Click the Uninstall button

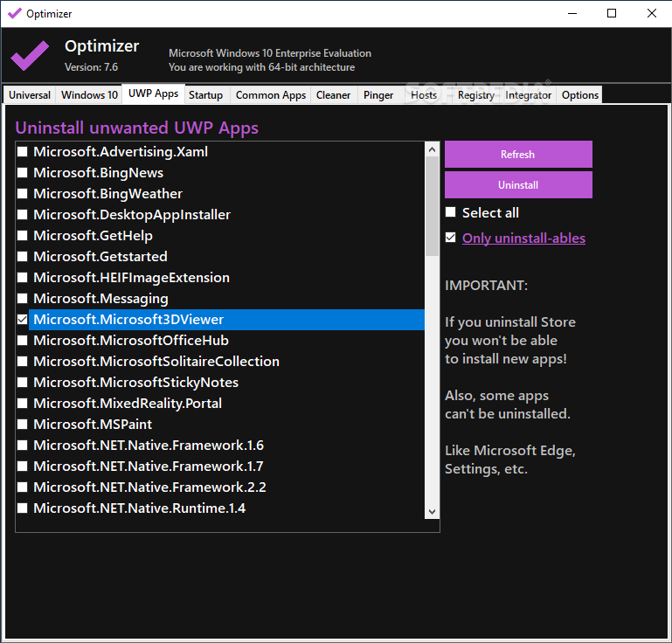tap(518, 185)
